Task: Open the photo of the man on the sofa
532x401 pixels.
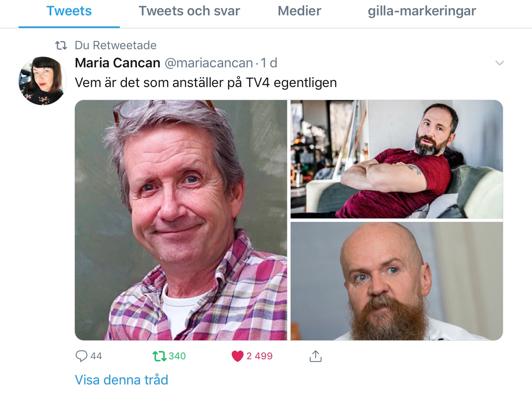Action: (x=396, y=159)
